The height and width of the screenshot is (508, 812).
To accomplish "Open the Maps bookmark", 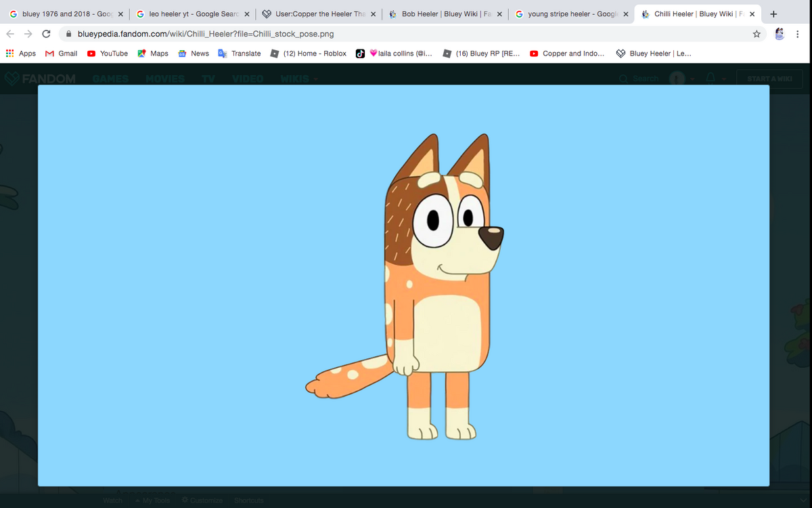I will click(153, 54).
